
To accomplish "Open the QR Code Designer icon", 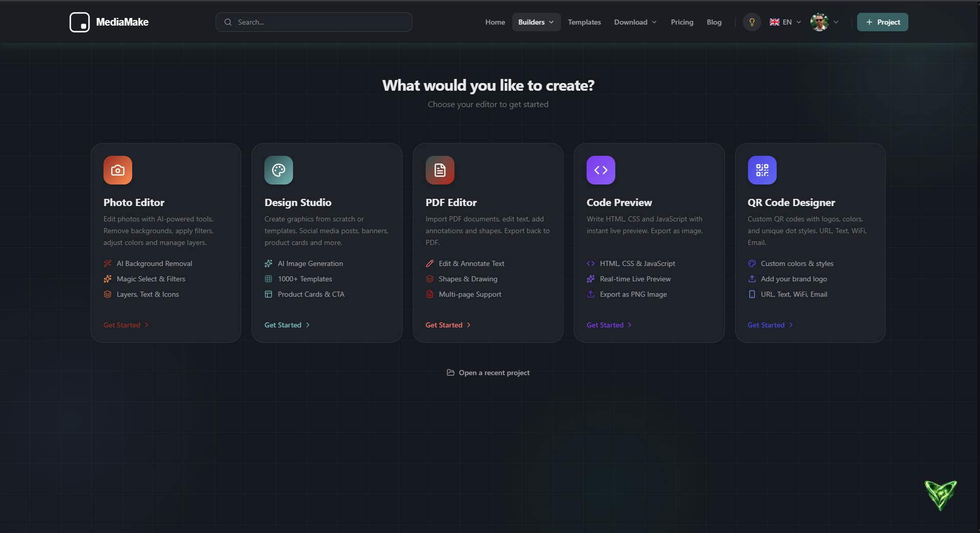I will [762, 170].
